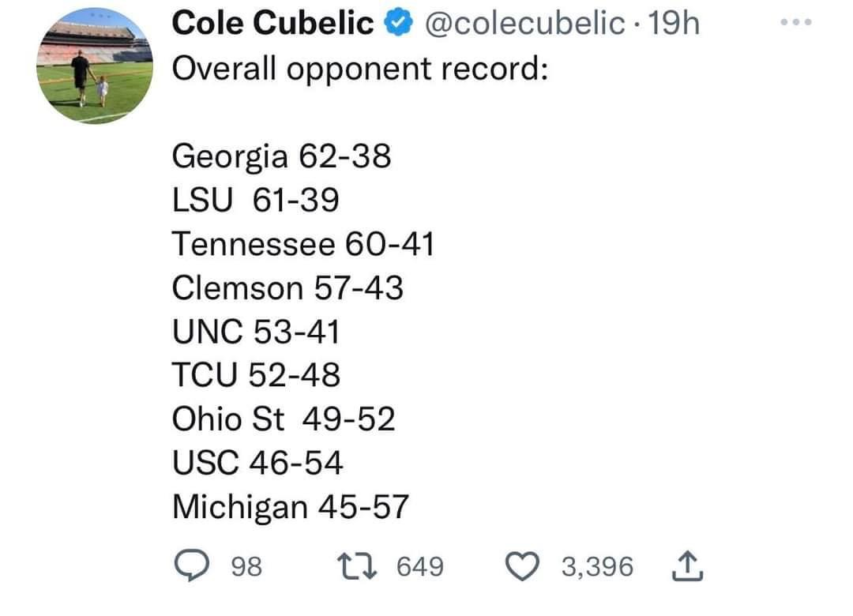Open the three-dot more options menu
The image size is (853, 616).
[796, 22]
